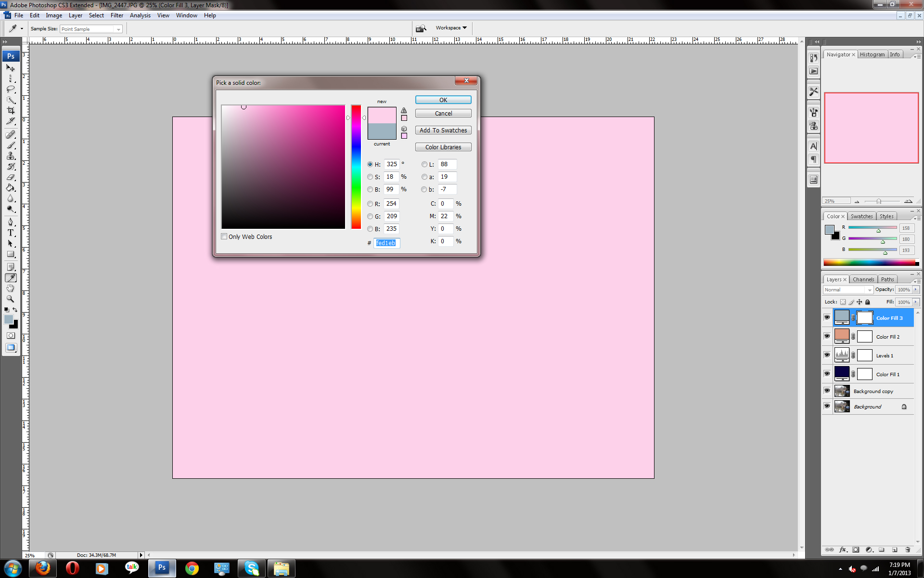
Task: Select the Clone Stamp tool
Action: (11, 156)
